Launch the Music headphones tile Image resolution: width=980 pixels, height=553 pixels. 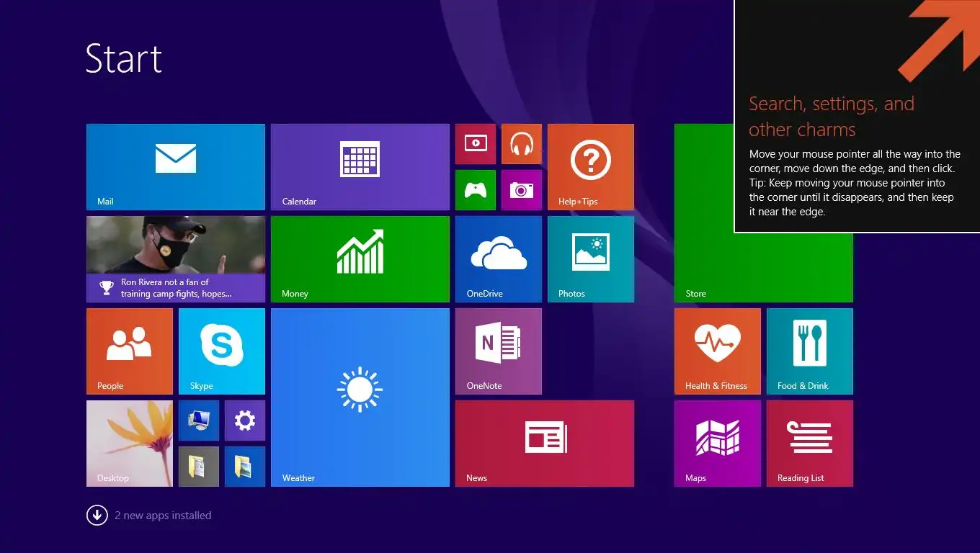tap(522, 144)
